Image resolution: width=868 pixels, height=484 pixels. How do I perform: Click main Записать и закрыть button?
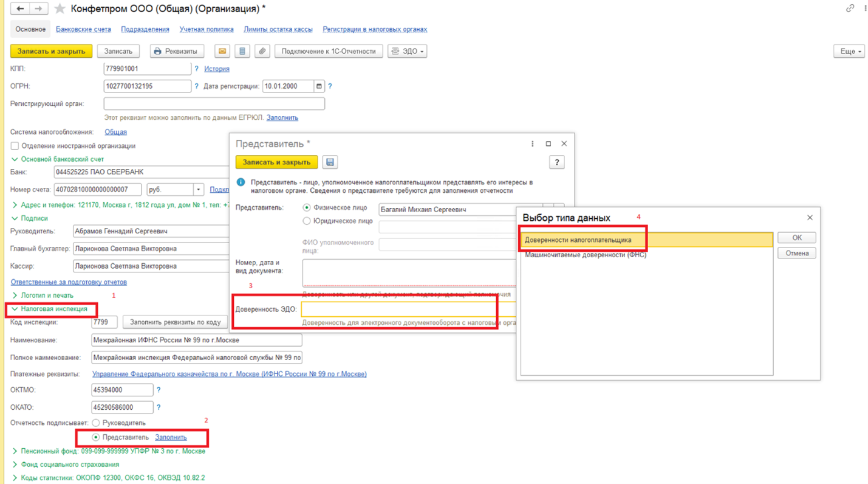tap(51, 51)
